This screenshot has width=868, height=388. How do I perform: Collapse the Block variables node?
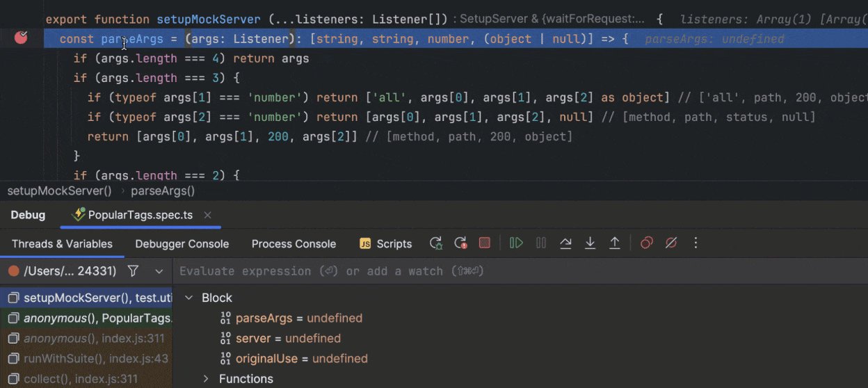coord(188,298)
